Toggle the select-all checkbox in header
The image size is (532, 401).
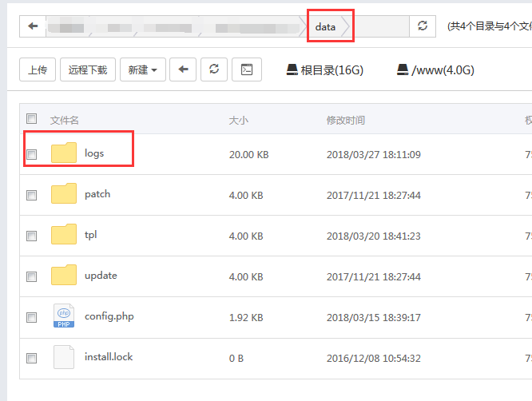(x=32, y=119)
